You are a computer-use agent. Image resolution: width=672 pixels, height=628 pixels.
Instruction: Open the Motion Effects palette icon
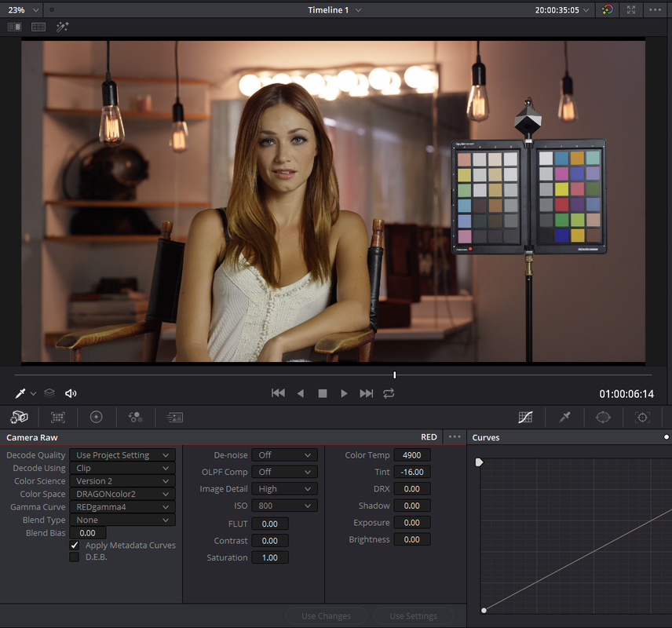click(175, 417)
